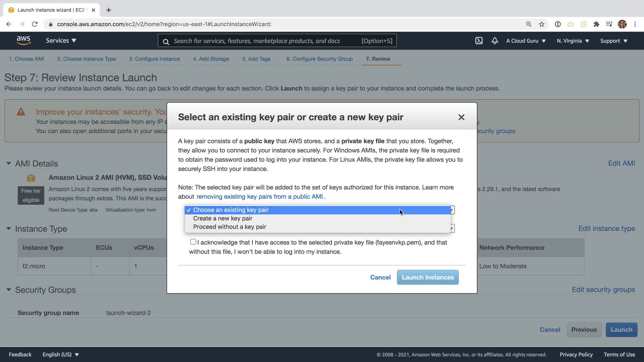Open the Chrome profile avatar
The height and width of the screenshot is (362, 644).
(622, 24)
